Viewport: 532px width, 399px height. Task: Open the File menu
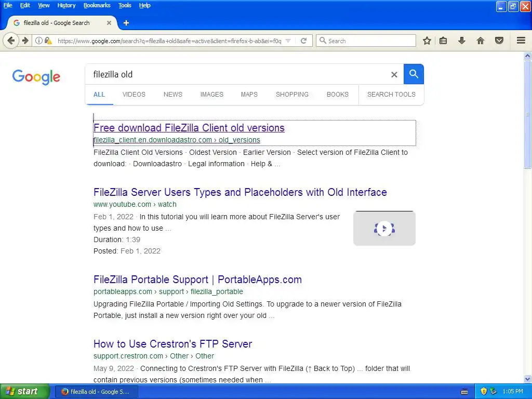8,5
